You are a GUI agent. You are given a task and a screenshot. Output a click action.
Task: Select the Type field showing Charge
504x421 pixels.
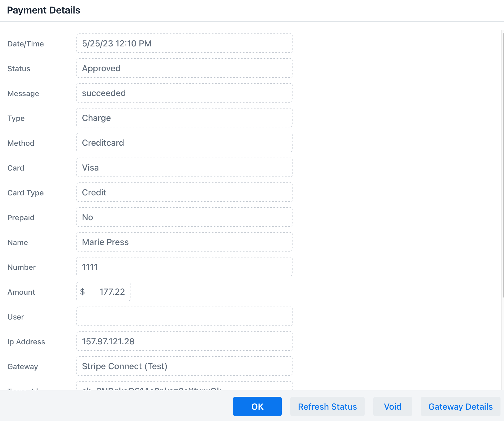click(184, 118)
